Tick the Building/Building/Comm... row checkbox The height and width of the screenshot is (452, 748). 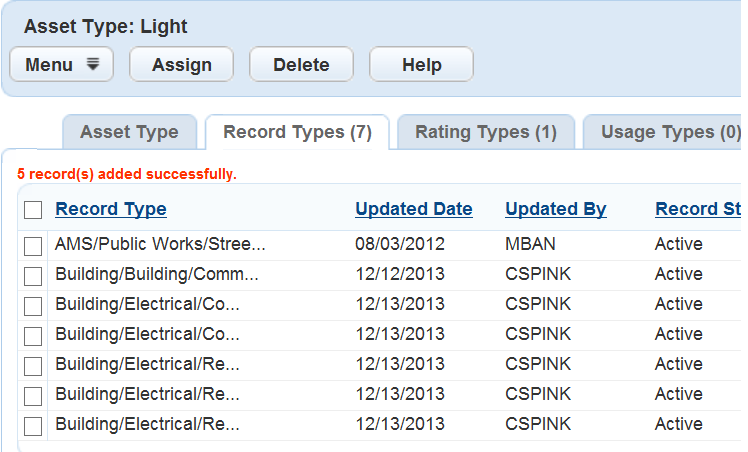click(x=33, y=275)
